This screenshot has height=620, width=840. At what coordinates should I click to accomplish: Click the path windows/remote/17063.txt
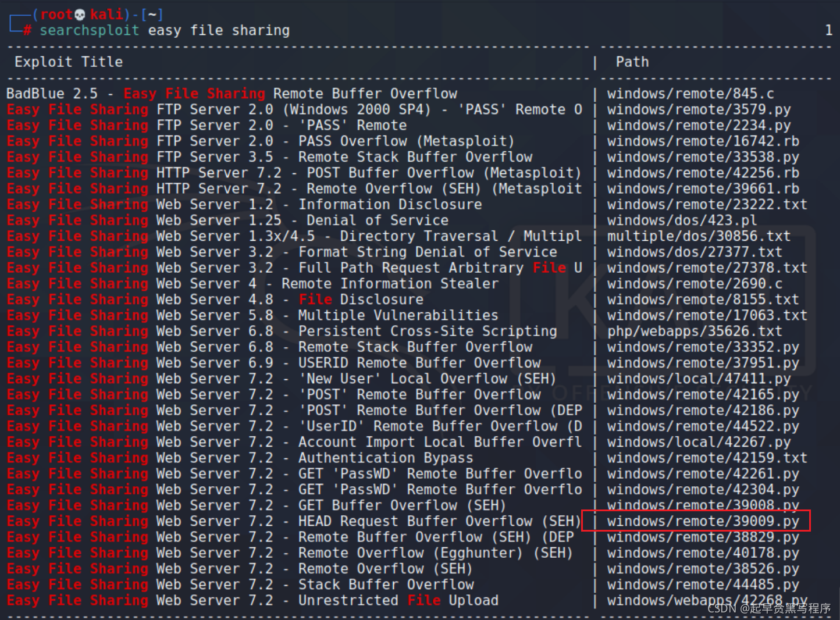click(707, 315)
